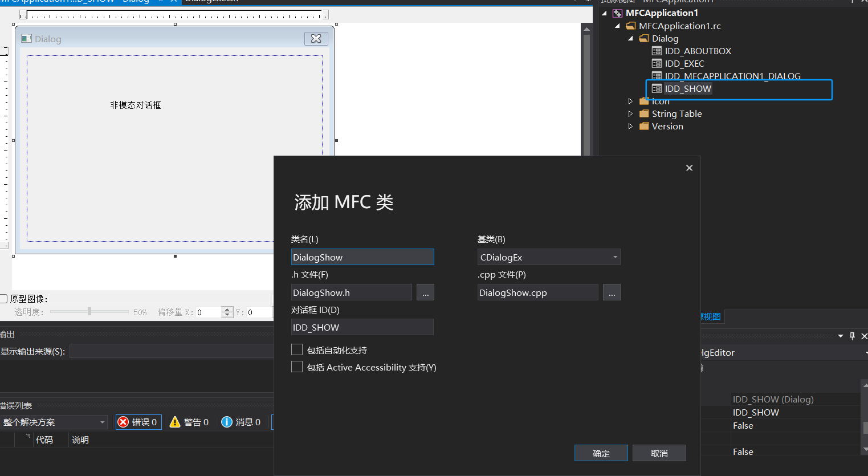Click the offset X stepper up arrow

tap(227, 310)
